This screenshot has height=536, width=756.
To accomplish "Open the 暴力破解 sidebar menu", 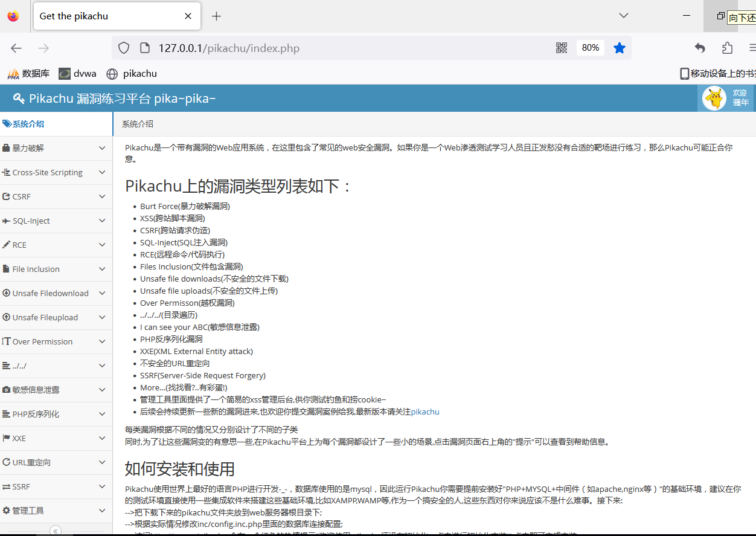I will tap(56, 148).
